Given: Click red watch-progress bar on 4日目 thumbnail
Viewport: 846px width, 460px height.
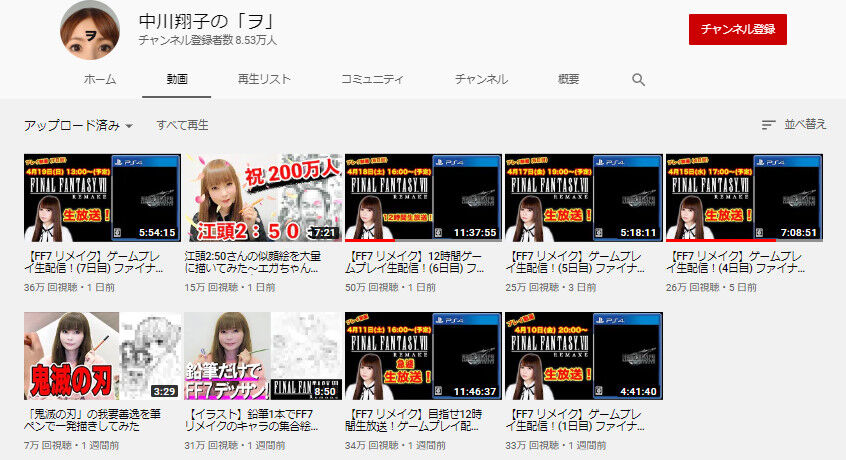Looking at the screenshot, I should pyautogui.click(x=720, y=240).
